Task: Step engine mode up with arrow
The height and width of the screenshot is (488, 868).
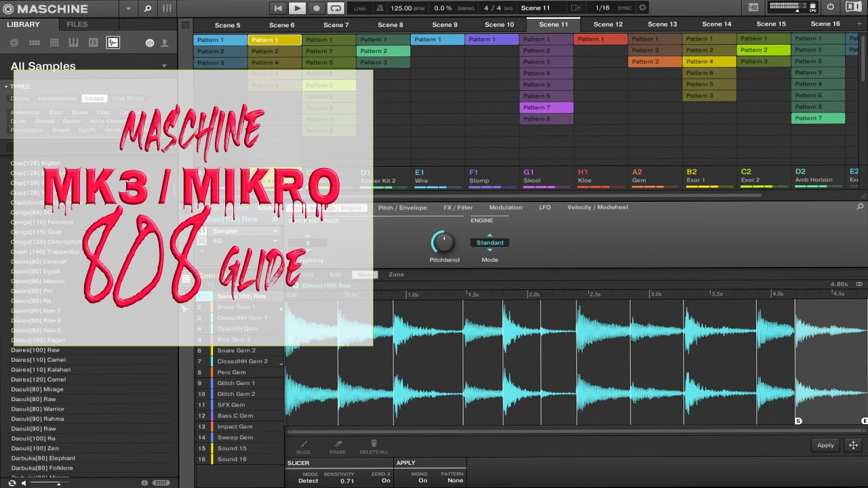Action: point(490,235)
